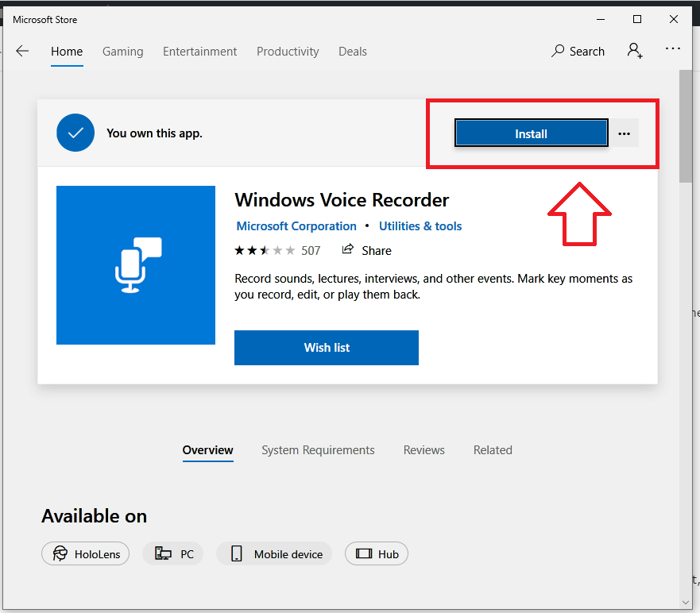Show the Reviews section
Viewport: 700px width, 613px height.
point(423,450)
